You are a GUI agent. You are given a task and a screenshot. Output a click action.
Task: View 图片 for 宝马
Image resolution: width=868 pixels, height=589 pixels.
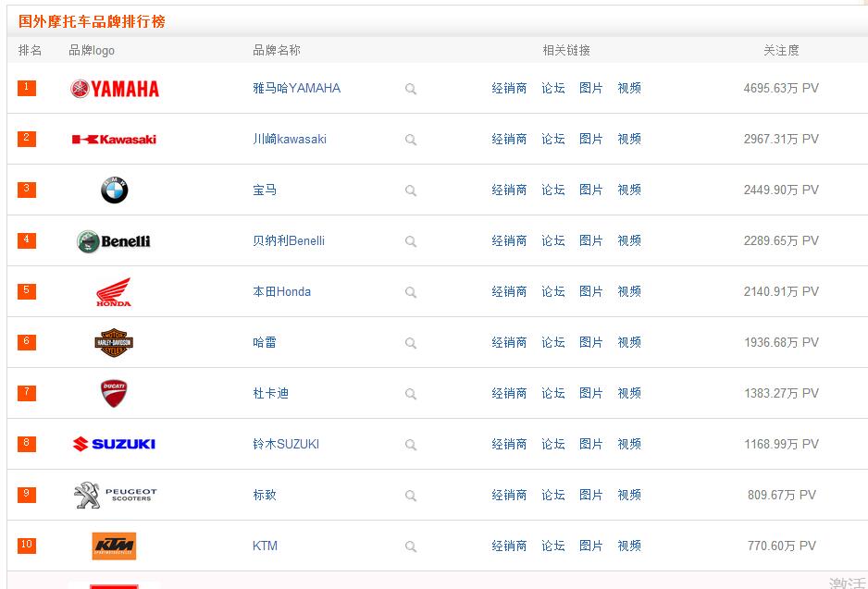coord(590,190)
